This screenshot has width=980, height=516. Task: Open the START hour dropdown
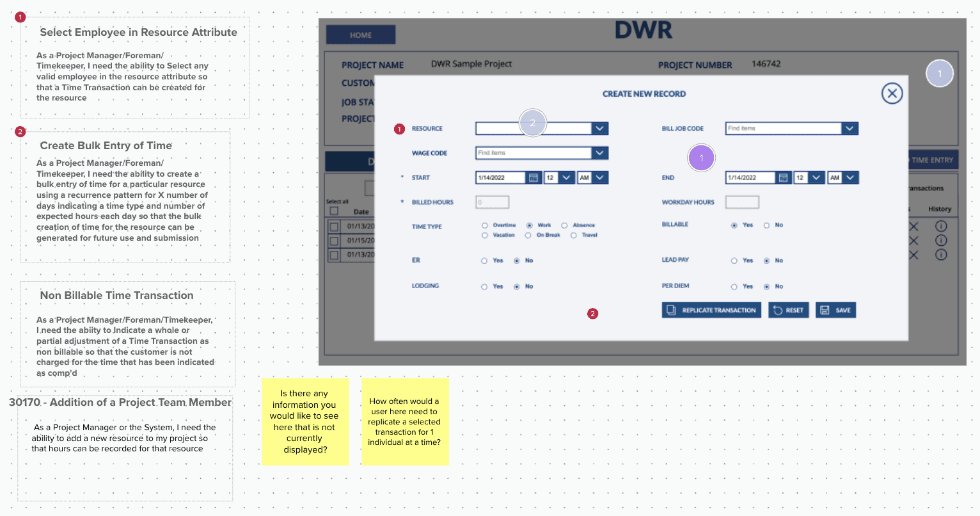coord(567,177)
